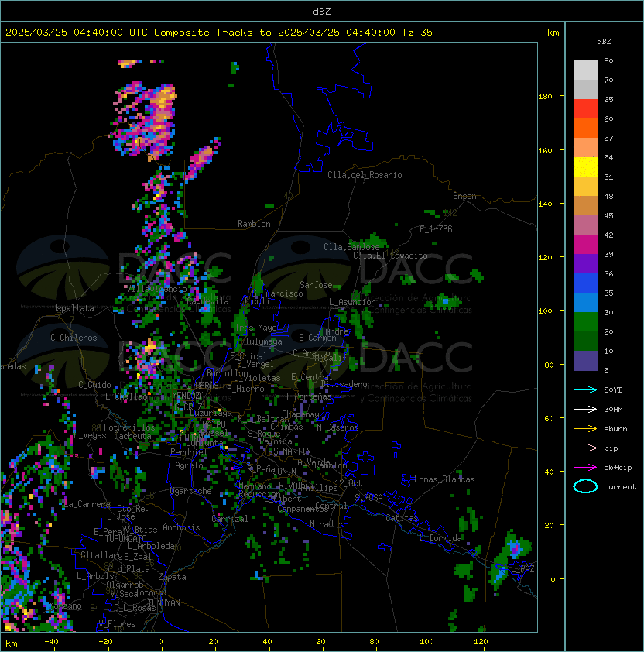Click the Tulumaya map label
This screenshot has height=652, width=644.
tap(264, 341)
